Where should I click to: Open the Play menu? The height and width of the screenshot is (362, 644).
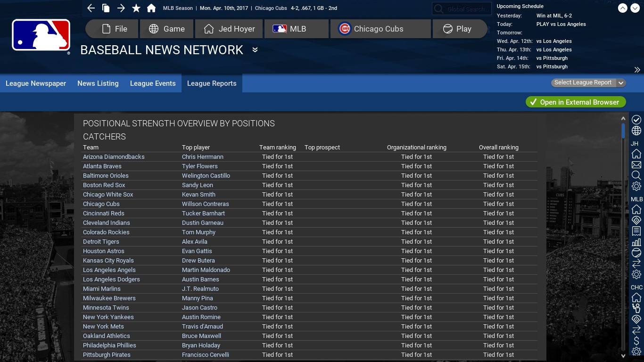click(x=460, y=29)
